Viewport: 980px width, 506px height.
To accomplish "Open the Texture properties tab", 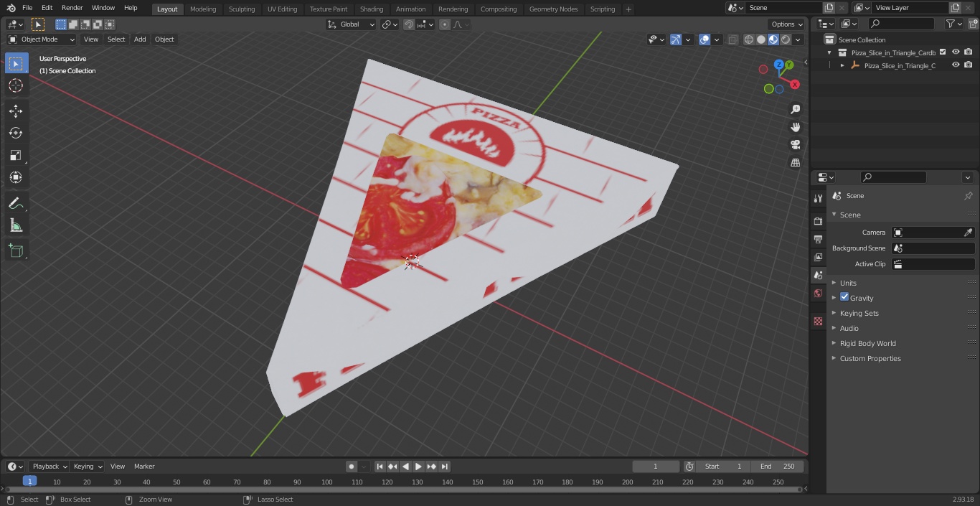I will pyautogui.click(x=818, y=321).
